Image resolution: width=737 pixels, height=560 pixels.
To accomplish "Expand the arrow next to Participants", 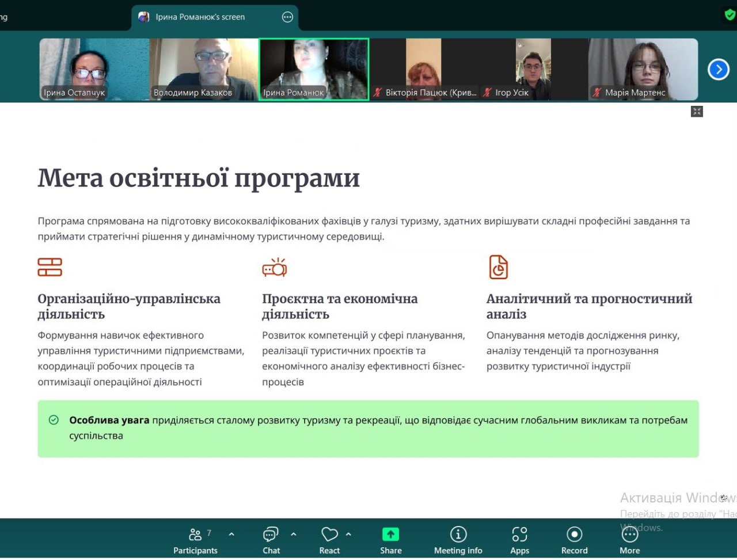I will point(231,534).
